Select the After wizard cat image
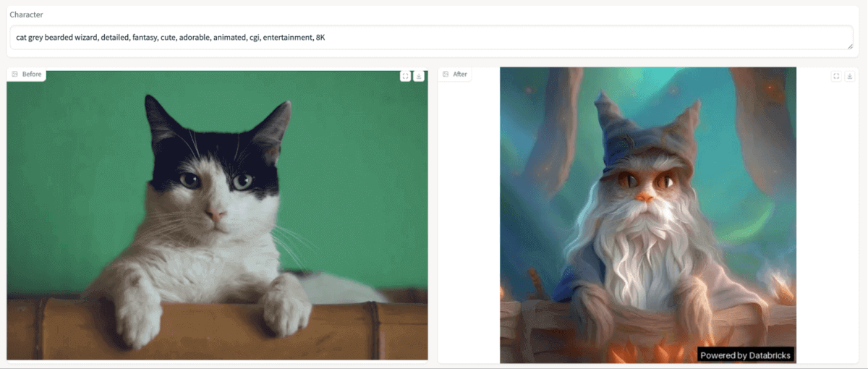The width and height of the screenshot is (868, 369). click(648, 215)
